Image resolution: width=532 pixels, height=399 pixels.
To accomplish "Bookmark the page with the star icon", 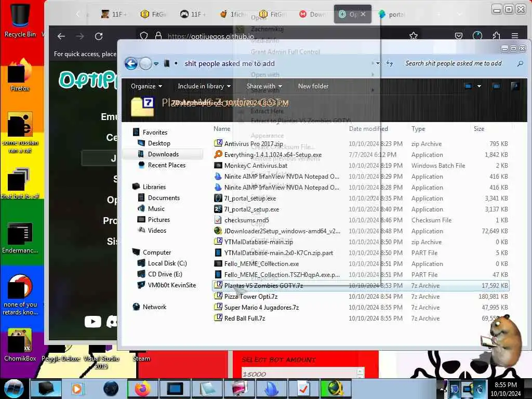I will 413,36.
